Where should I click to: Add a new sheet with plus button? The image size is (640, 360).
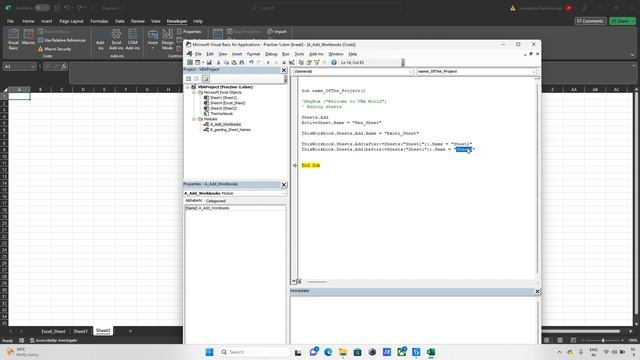point(130,331)
